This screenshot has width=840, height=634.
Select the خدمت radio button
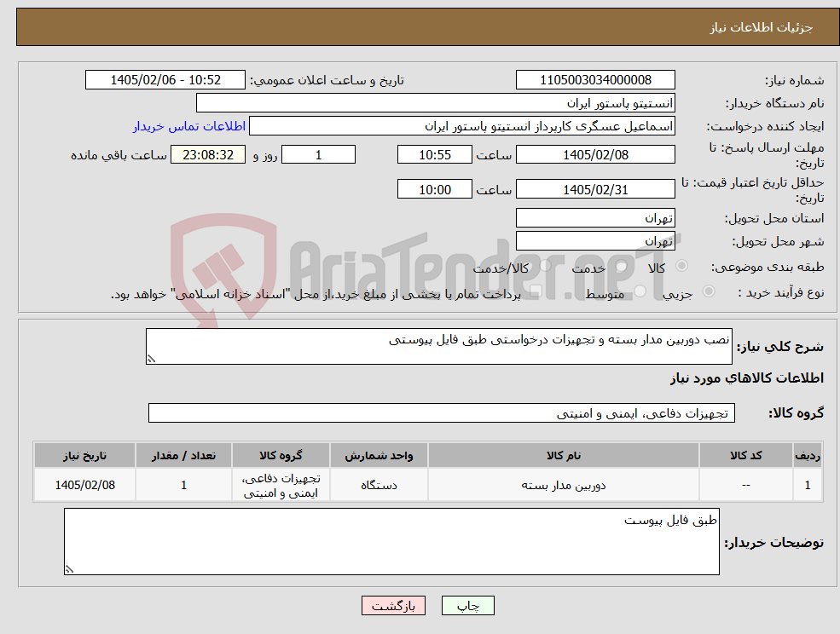pyautogui.click(x=622, y=266)
